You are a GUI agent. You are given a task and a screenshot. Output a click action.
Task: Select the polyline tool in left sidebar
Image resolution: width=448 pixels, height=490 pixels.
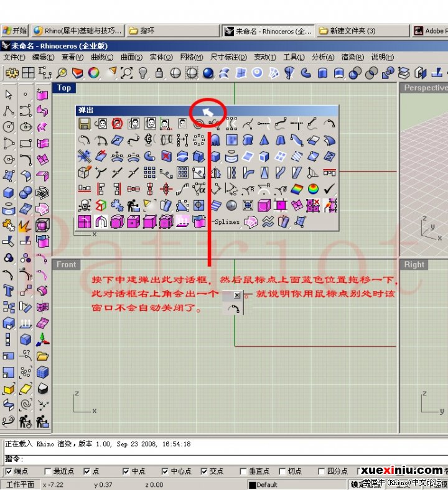pyautogui.click(x=9, y=111)
